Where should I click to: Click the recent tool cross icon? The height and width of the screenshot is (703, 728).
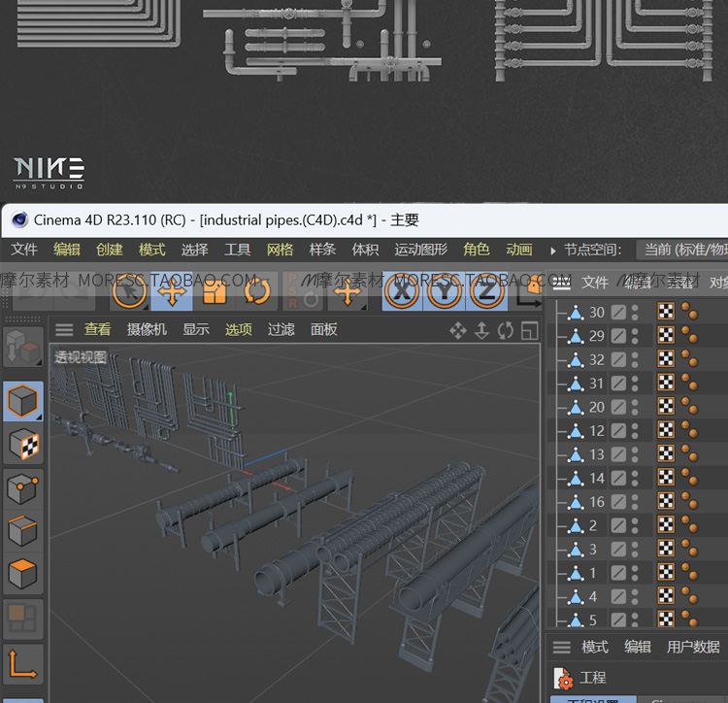(347, 292)
